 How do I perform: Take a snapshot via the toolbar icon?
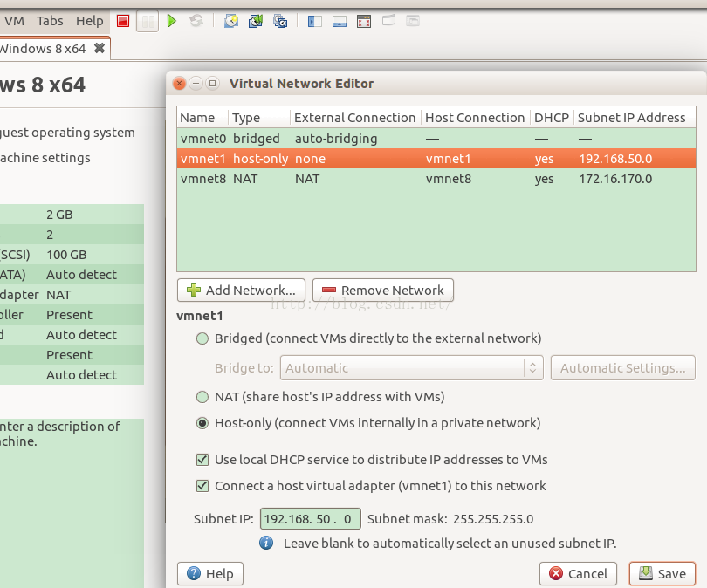(231, 21)
